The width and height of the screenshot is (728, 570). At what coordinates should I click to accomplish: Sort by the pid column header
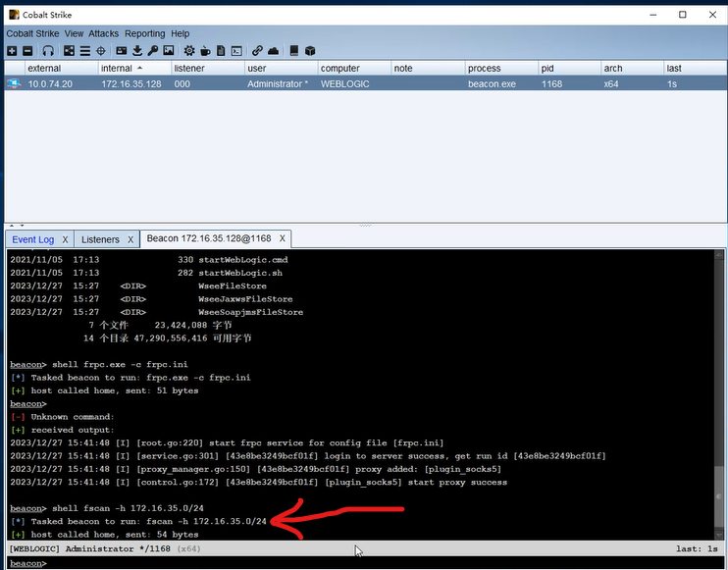pyautogui.click(x=570, y=69)
